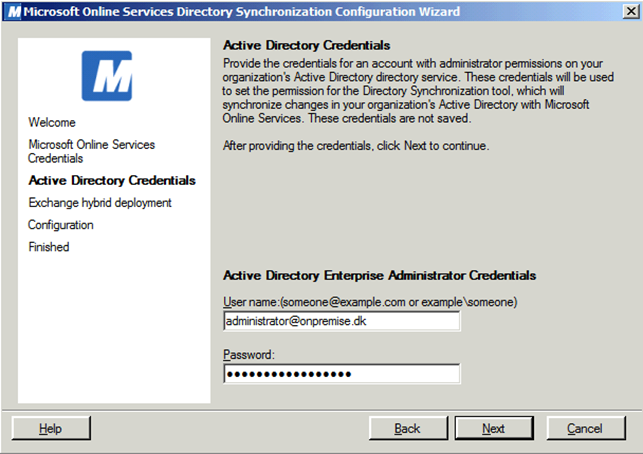Select Microsoft Online Services Credentials step
The width and height of the screenshot is (643, 454).
[x=91, y=151]
